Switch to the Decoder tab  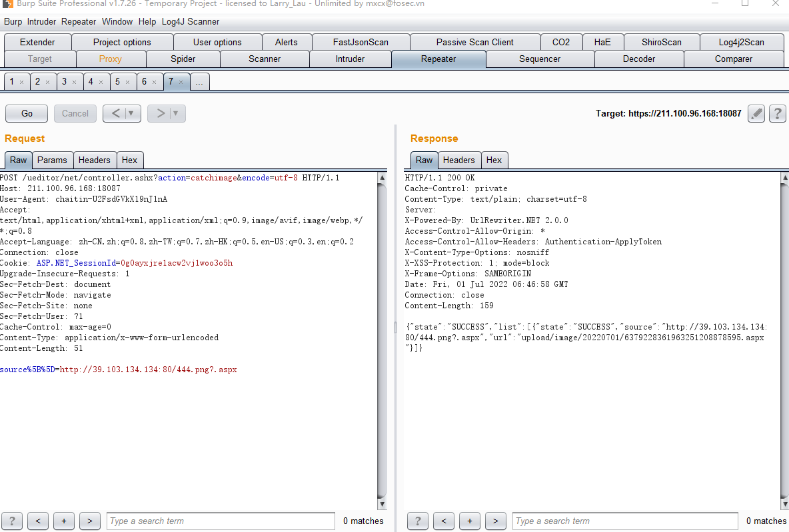[x=639, y=59]
